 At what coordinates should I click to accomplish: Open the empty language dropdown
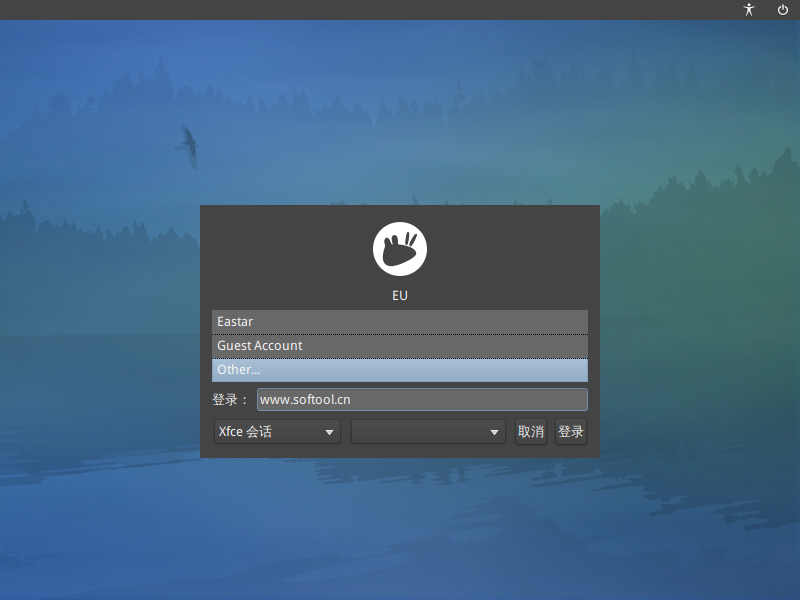428,432
